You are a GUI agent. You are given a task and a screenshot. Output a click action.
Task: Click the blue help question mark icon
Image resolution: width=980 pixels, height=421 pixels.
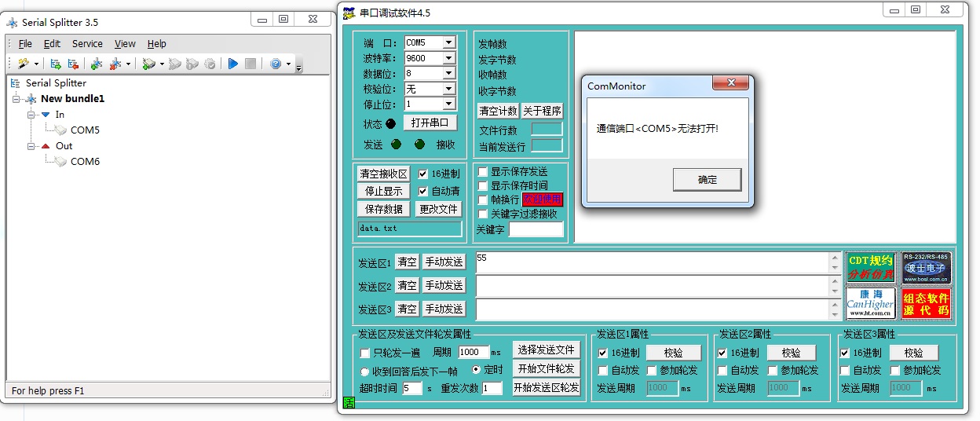click(x=276, y=64)
